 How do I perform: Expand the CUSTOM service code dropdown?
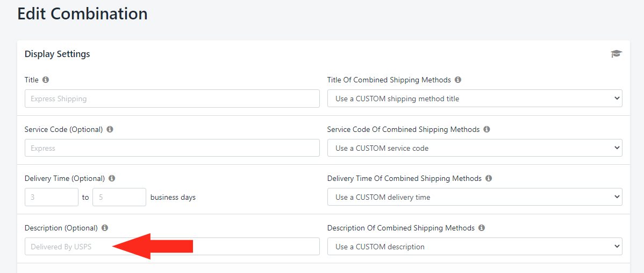475,148
